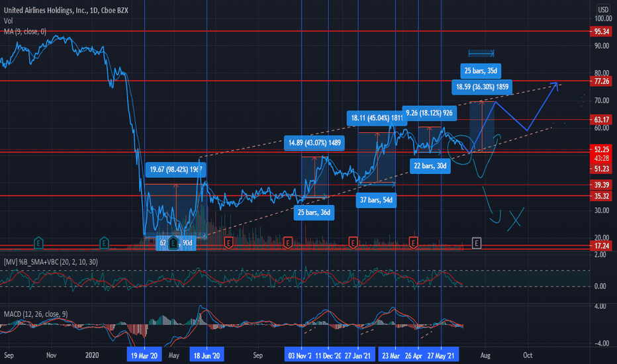Click the '22 bars, 30d' range label
Image resolution: width=617 pixels, height=364 pixels.
pyautogui.click(x=430, y=165)
